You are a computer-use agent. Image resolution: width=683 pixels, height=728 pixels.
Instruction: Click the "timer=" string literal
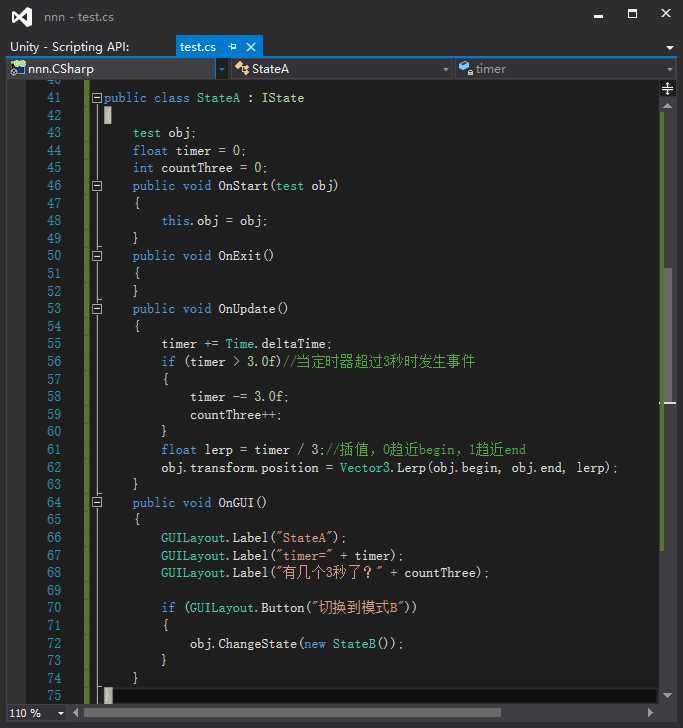click(304, 555)
